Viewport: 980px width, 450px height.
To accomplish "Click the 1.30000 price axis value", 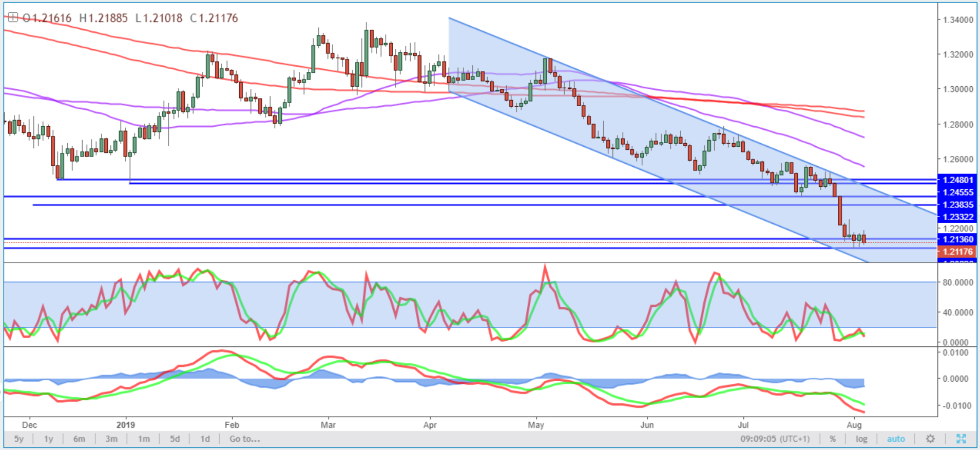I will 958,89.
